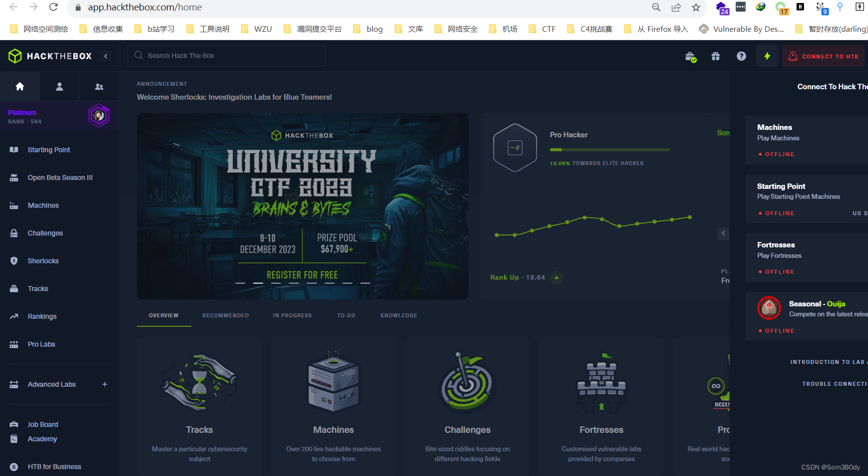Open Rankings in left sidebar
Viewport: 868px width, 476px height.
pyautogui.click(x=42, y=316)
